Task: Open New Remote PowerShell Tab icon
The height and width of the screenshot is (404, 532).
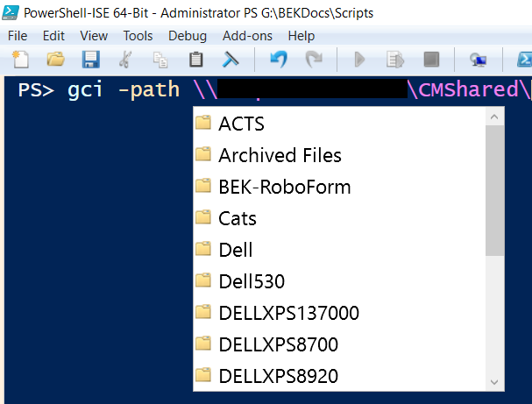Action: point(478,60)
